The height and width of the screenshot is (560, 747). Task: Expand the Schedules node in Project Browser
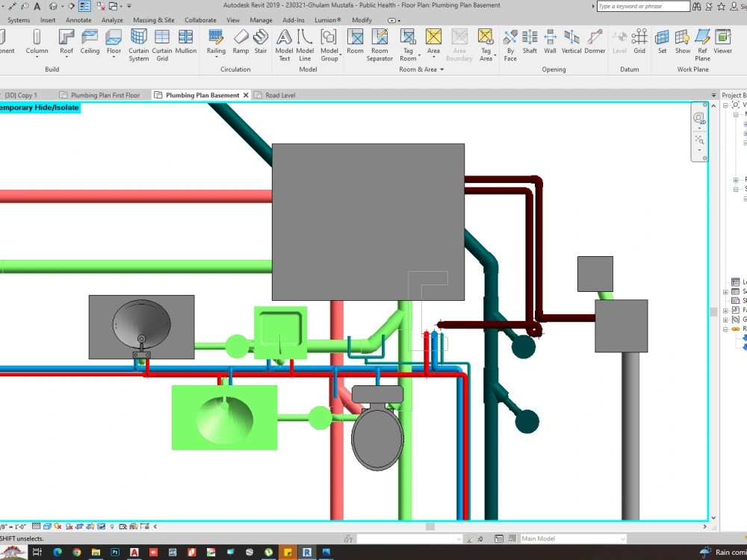click(725, 291)
